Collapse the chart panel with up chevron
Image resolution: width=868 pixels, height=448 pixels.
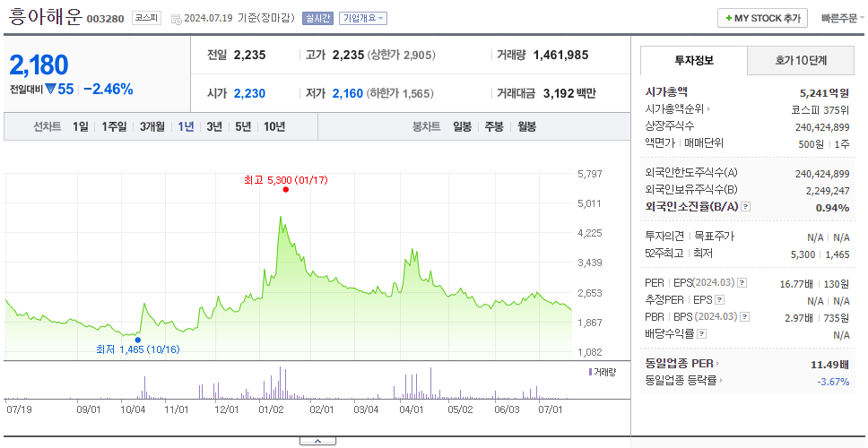click(317, 441)
